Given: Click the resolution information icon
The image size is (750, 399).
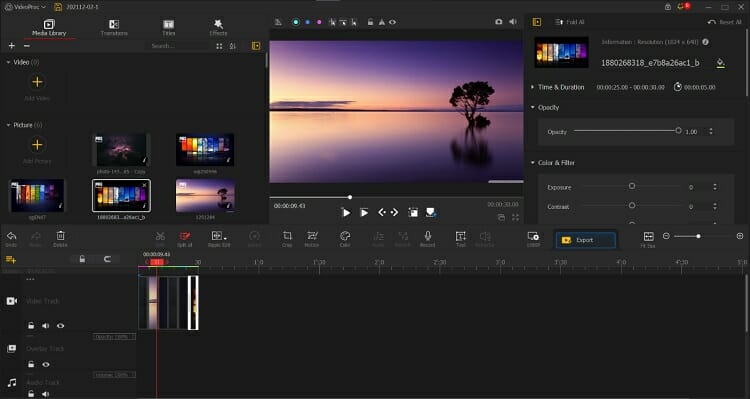Looking at the screenshot, I should pos(706,42).
